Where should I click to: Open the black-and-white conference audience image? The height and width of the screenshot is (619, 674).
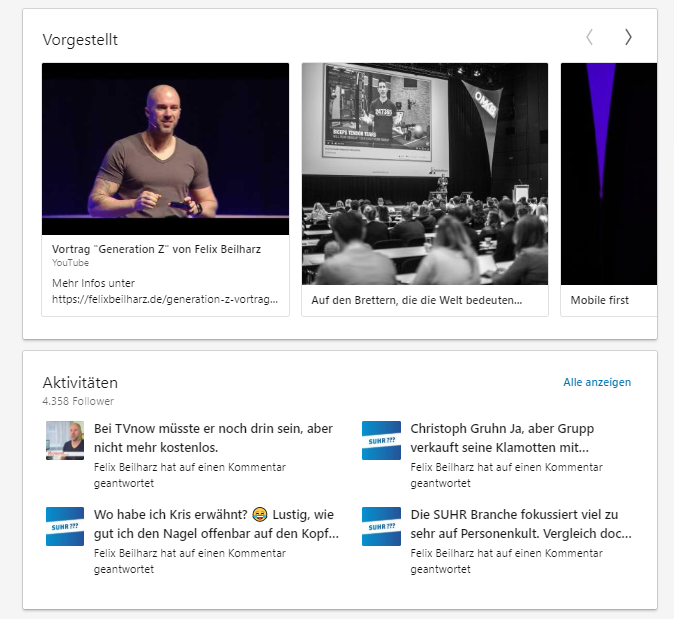coord(425,174)
